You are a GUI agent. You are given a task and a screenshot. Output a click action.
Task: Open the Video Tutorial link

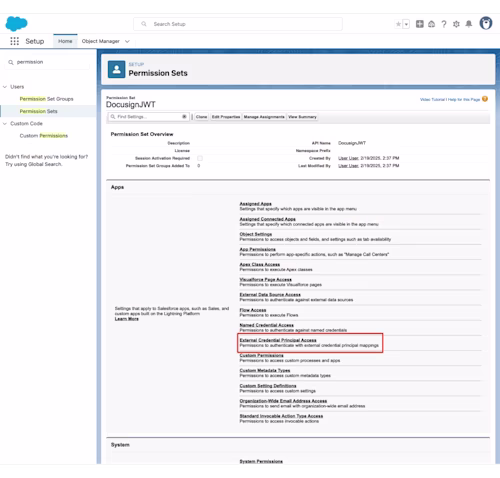click(x=433, y=99)
